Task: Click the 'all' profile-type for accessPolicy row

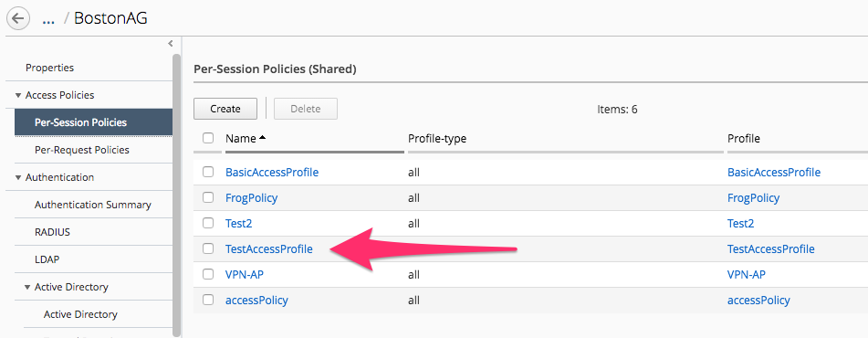Action: [x=413, y=301]
